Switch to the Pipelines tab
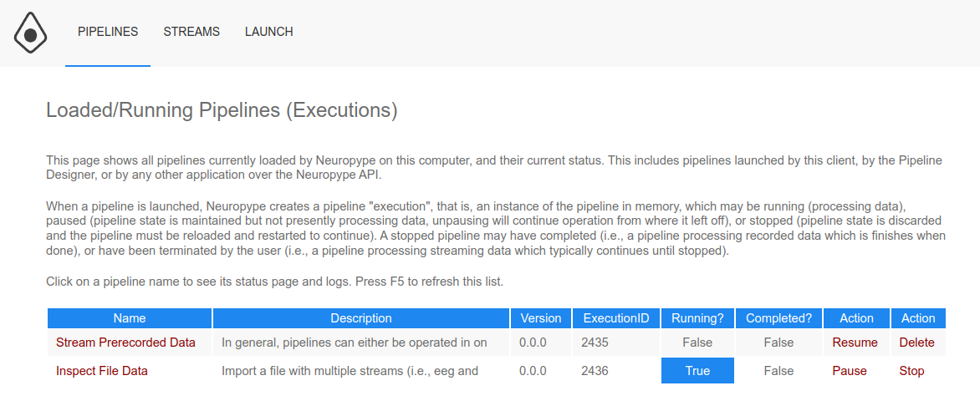Viewport: 980px width, 401px height. pyautogui.click(x=108, y=32)
